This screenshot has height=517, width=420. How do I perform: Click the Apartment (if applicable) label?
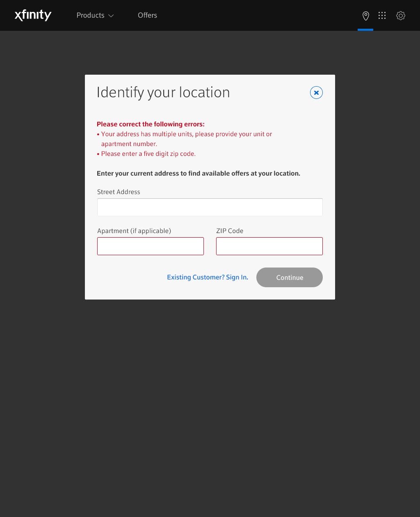(134, 231)
